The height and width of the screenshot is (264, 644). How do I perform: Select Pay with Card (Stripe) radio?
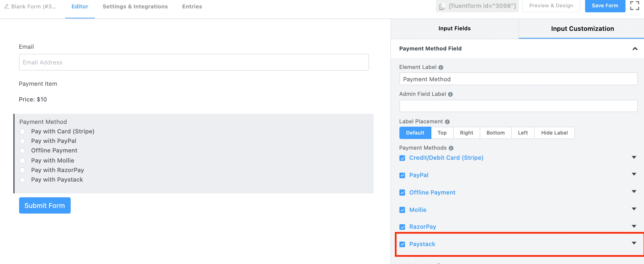[x=22, y=131]
